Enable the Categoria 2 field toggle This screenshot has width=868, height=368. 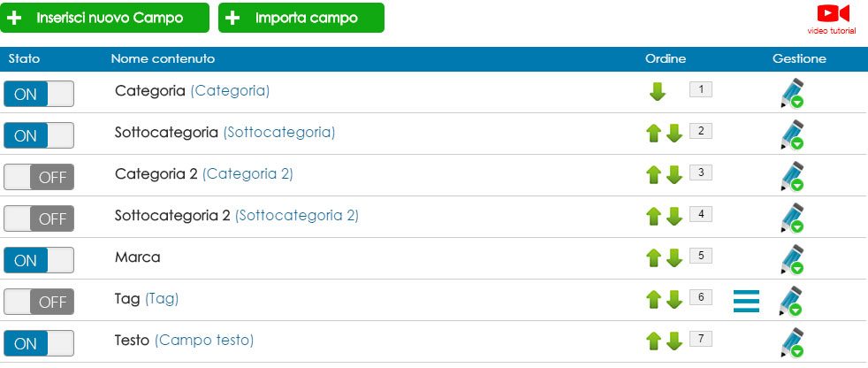click(39, 177)
